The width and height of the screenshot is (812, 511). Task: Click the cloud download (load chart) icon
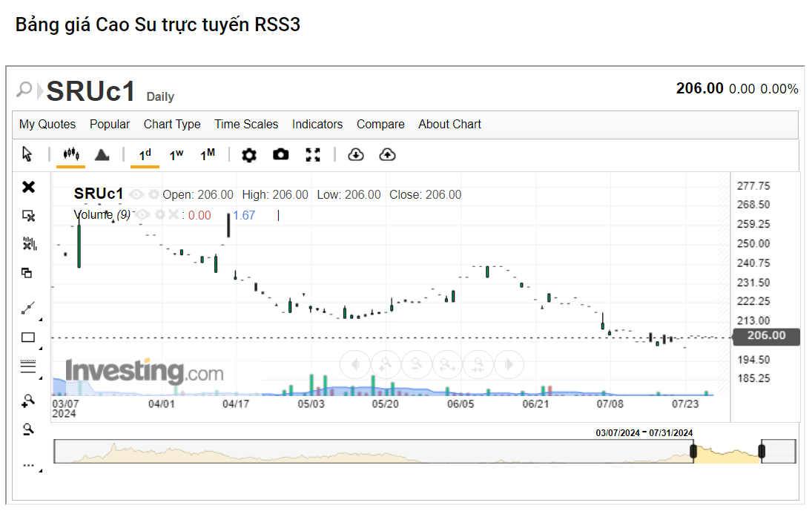click(356, 154)
